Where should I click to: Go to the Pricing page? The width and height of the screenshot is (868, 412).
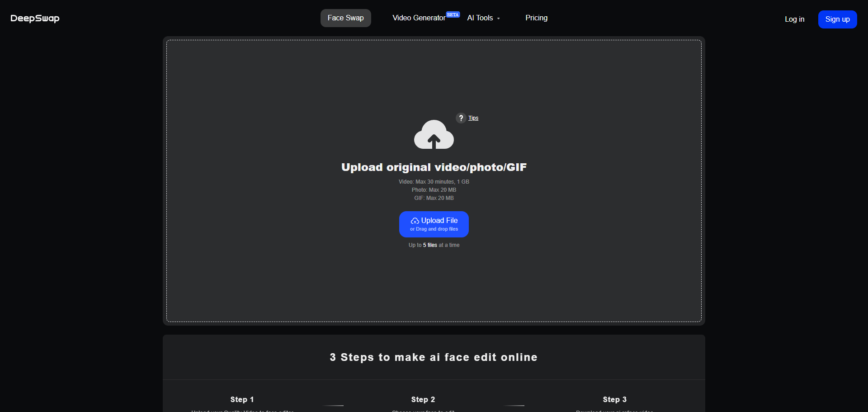(536, 18)
